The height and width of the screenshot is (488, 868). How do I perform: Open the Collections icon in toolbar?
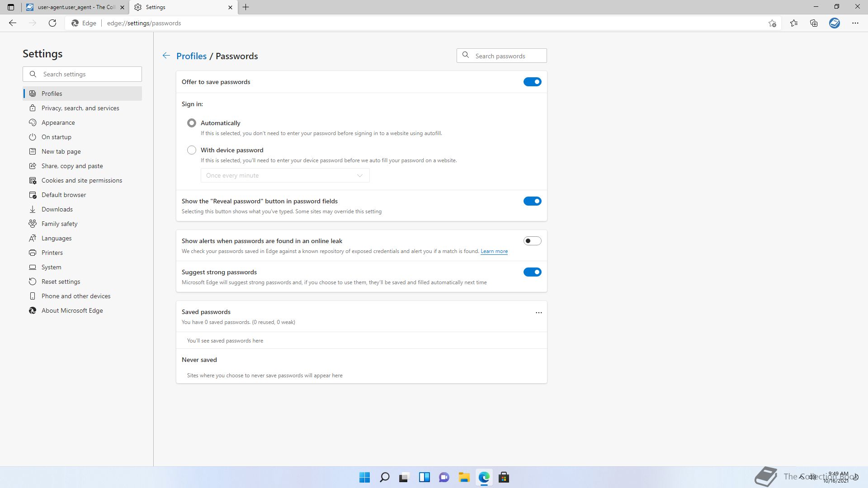coord(814,23)
